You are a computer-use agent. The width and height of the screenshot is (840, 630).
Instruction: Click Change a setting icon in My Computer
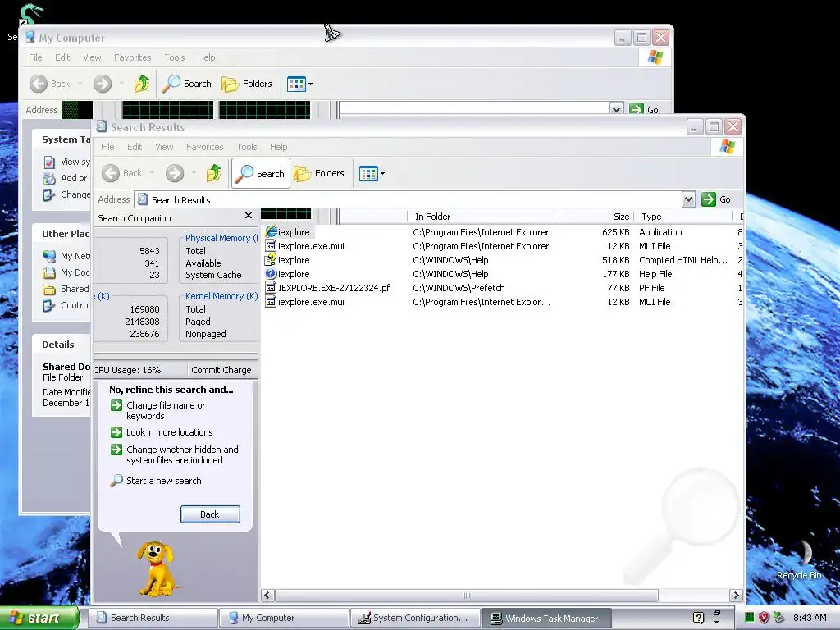click(49, 195)
